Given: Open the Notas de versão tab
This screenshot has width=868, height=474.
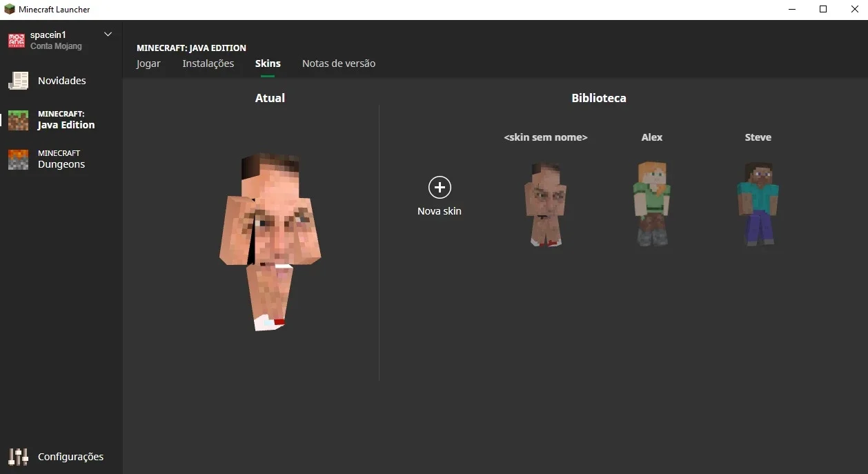Looking at the screenshot, I should coord(339,63).
